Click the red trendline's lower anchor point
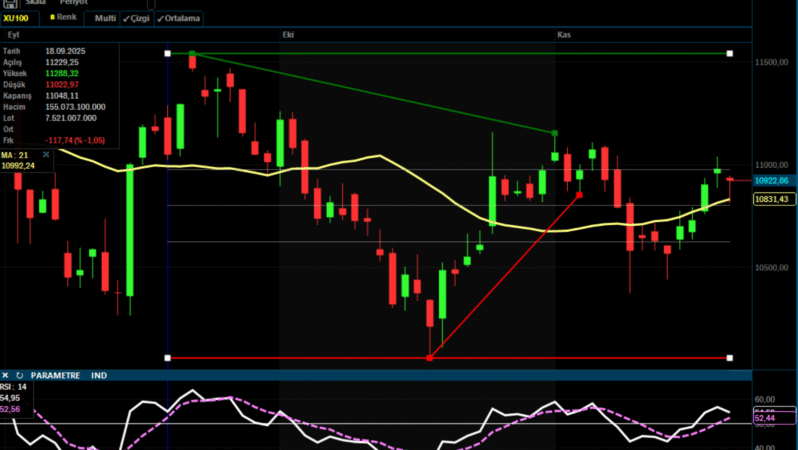Screen dimensions: 798x450 tap(430, 357)
